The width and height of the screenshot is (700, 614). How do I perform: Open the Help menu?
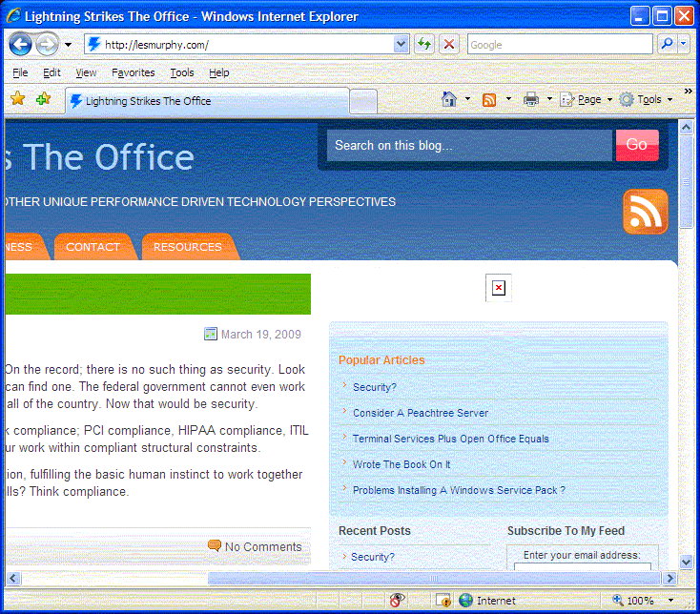(x=218, y=72)
